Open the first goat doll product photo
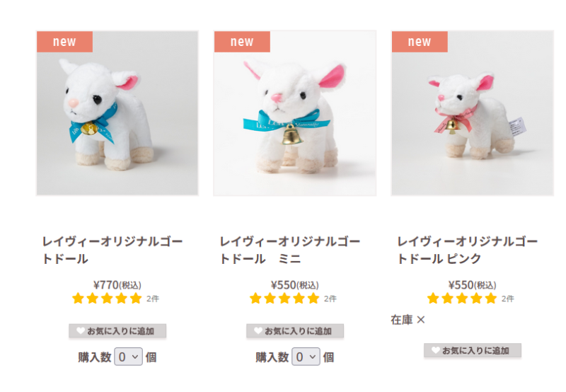The width and height of the screenshot is (566, 392). tap(117, 113)
